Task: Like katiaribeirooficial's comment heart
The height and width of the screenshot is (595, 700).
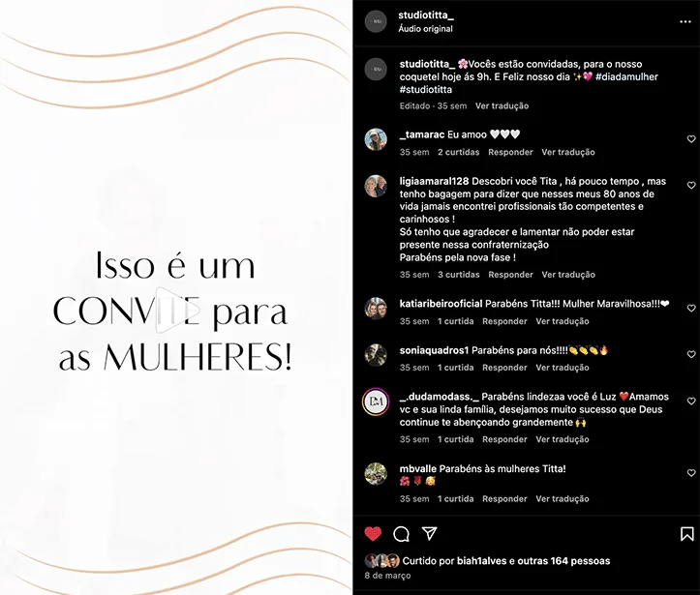Action: tap(691, 309)
